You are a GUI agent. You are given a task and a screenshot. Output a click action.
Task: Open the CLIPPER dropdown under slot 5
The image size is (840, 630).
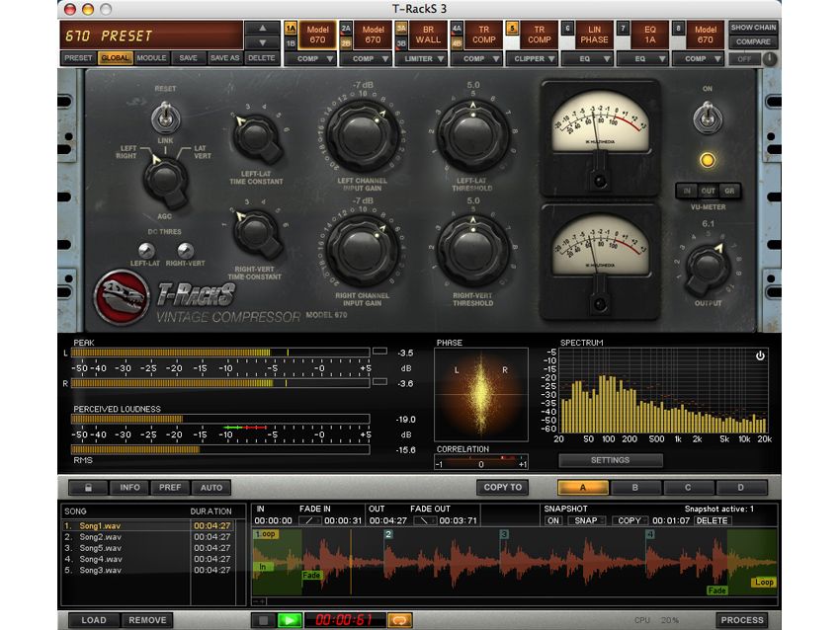[533, 58]
